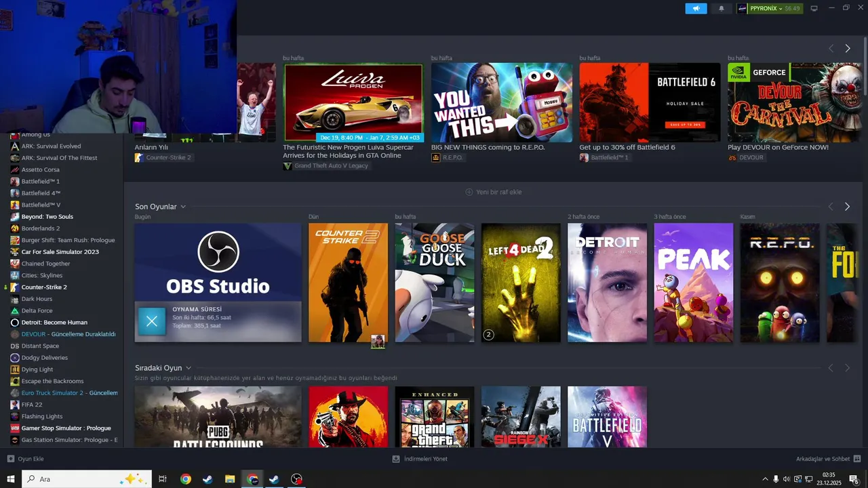The width and height of the screenshot is (868, 488).
Task: Select Detroit: Become Human in the library list
Action: pos(54,323)
